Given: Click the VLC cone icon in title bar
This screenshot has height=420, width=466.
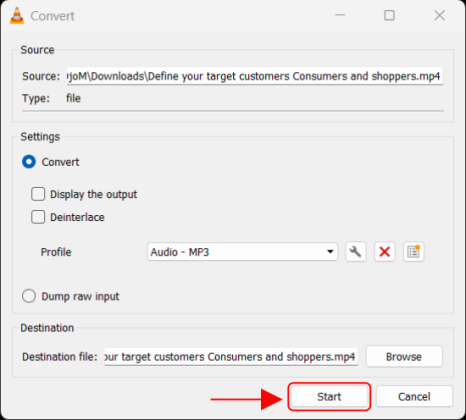Looking at the screenshot, I should pos(17,16).
